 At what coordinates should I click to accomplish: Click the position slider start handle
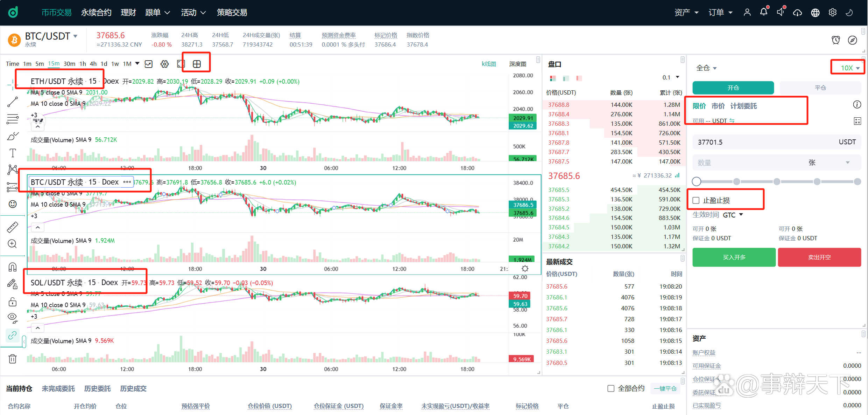click(697, 181)
